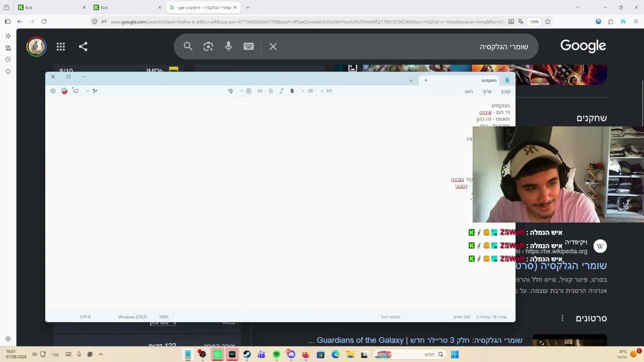Toggle bold formatting in Notepad
The image size is (644, 362).
point(292,91)
